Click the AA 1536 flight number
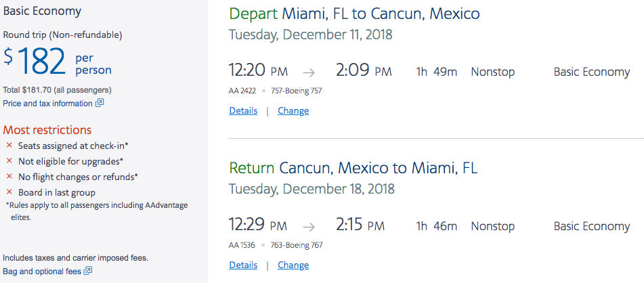Image resolution: width=644 pixels, height=283 pixels. pos(242,245)
